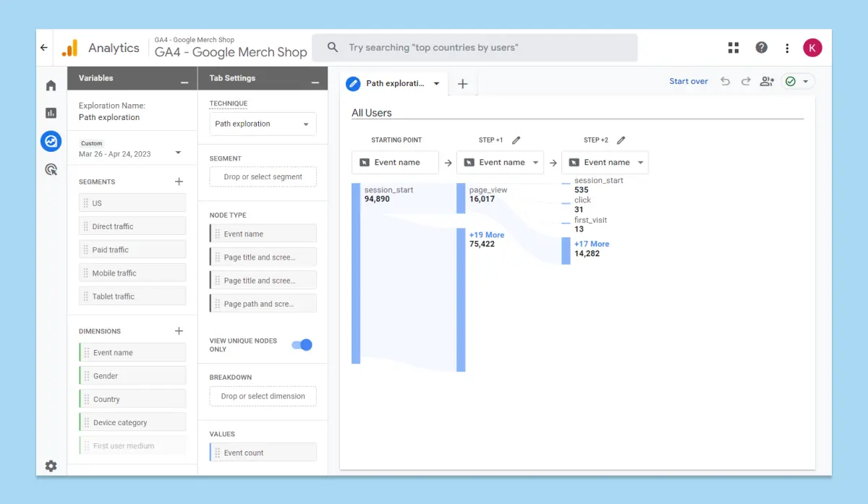
Task: Click the session_start node bar
Action: [x=356, y=273]
